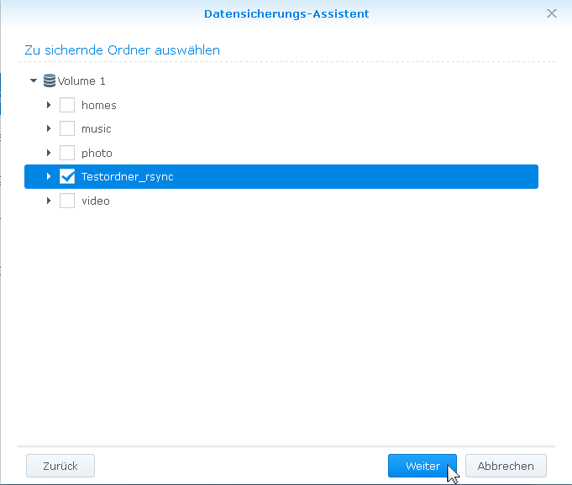The image size is (572, 485).
Task: Select the music folder name
Action: tap(96, 129)
